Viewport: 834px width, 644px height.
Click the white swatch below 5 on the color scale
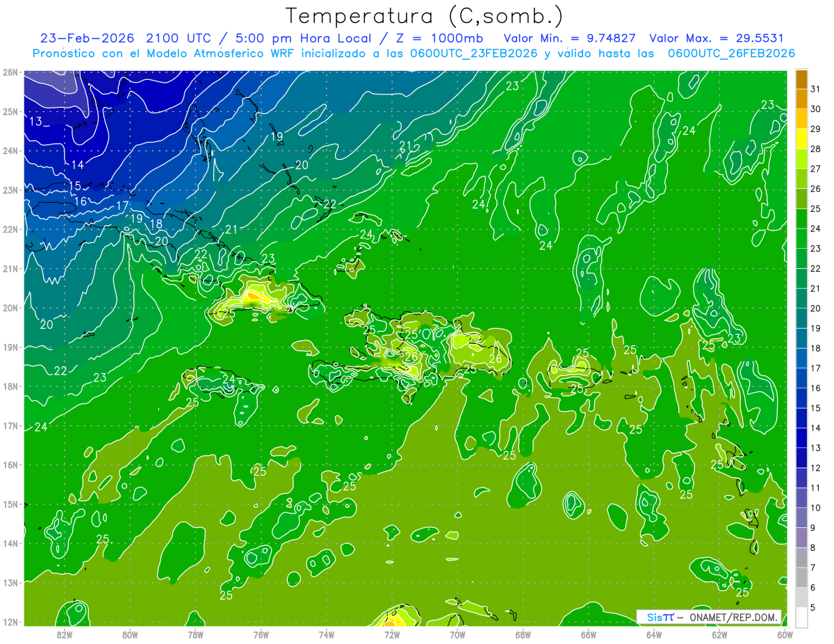[801, 617]
